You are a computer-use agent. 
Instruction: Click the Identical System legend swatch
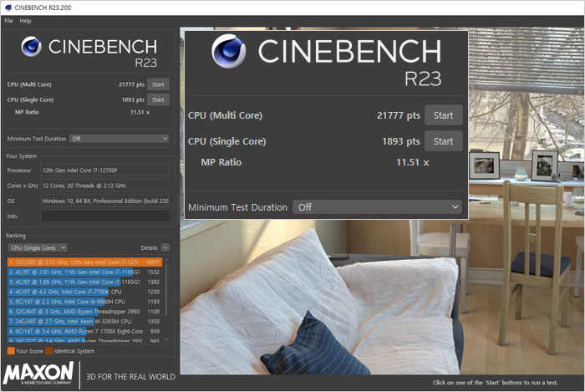point(48,351)
